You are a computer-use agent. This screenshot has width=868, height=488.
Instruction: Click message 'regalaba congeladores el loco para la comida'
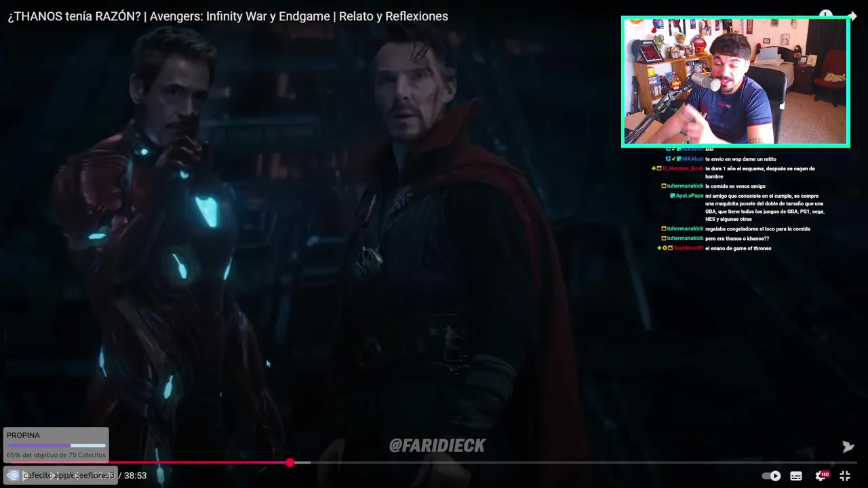click(757, 228)
